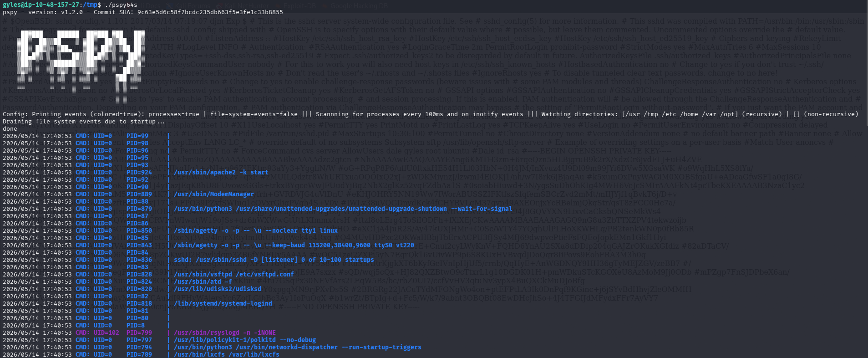This screenshot has height=358, width=868.
Task: Select PID=818 value
Action: point(139,304)
